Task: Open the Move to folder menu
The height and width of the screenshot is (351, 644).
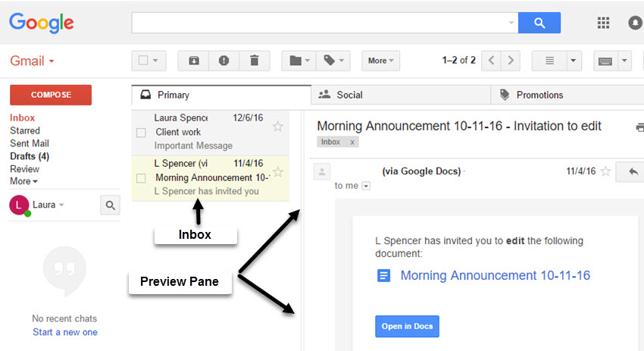Action: pos(299,61)
